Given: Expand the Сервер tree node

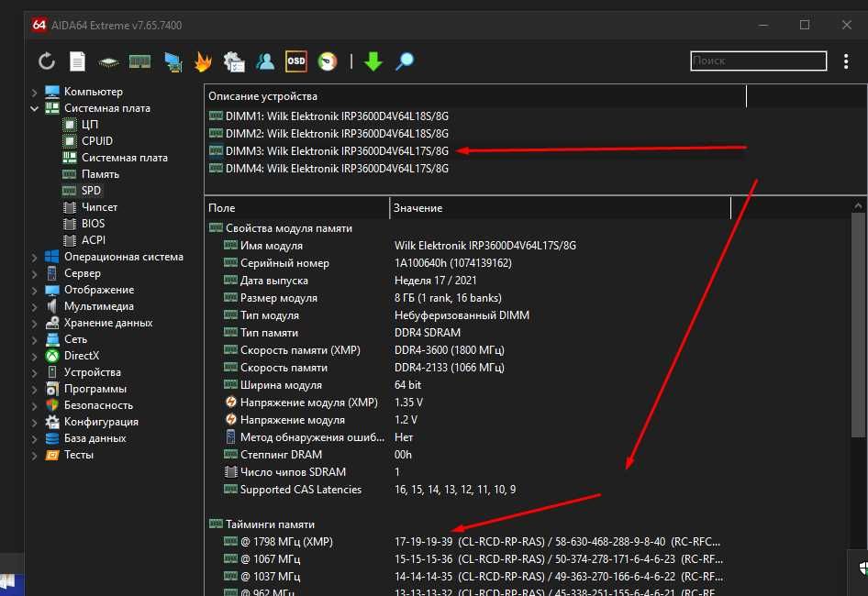Looking at the screenshot, I should click(x=34, y=274).
